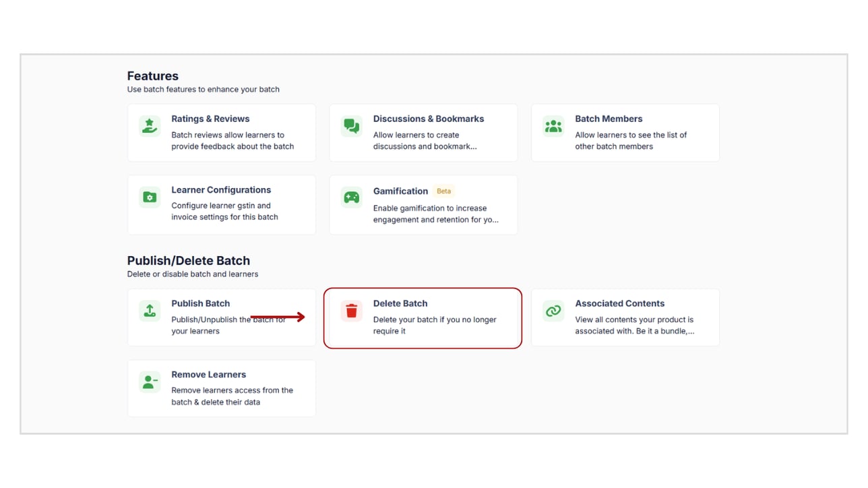Screen dimensions: 868x488
Task: Click the Batch Members people icon
Action: pyautogui.click(x=553, y=126)
